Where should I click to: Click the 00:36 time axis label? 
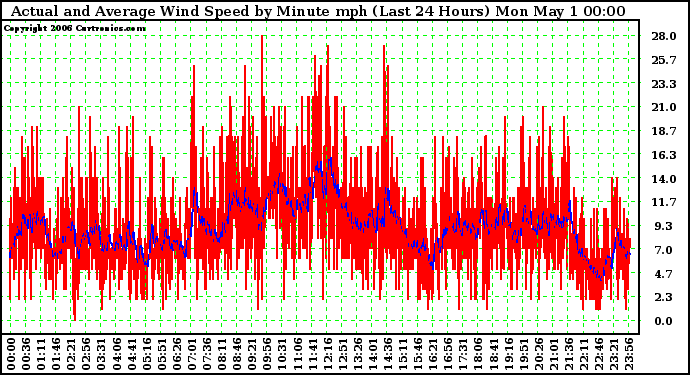pyautogui.click(x=26, y=354)
